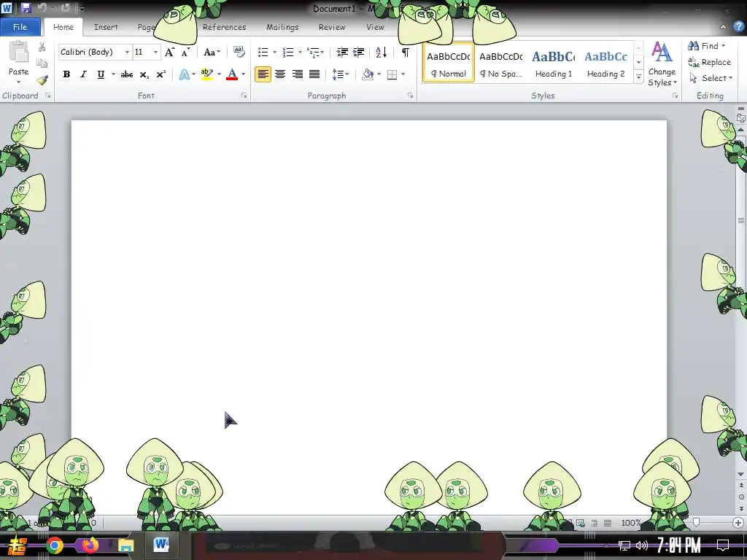Click the Sort A-Z icon
Screen dimensions: 747x560
[x=381, y=52]
